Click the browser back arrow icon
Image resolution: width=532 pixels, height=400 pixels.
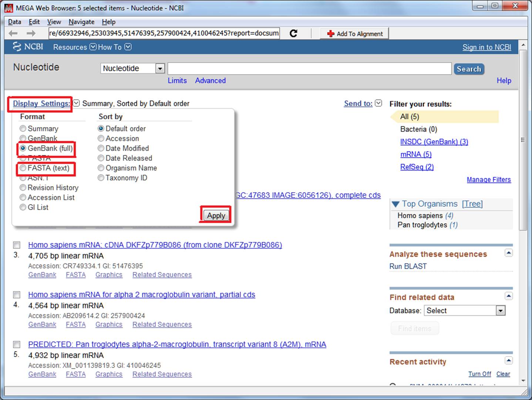point(13,33)
